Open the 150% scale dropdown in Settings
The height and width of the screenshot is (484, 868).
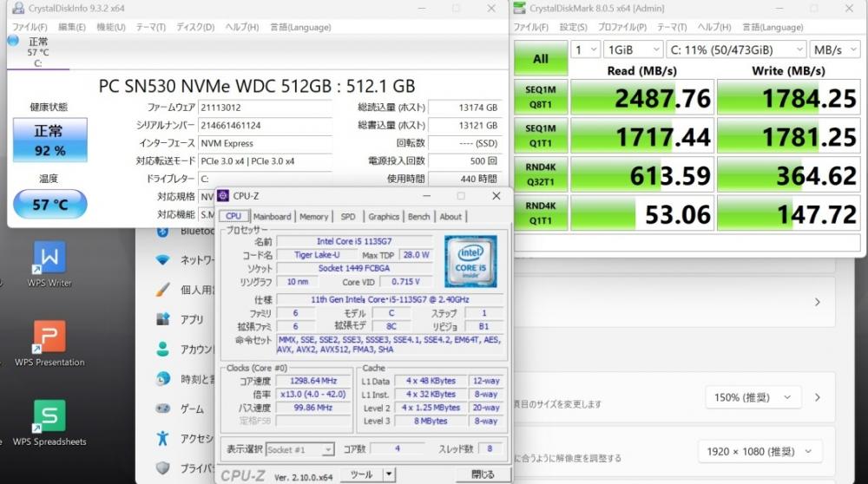753,397
